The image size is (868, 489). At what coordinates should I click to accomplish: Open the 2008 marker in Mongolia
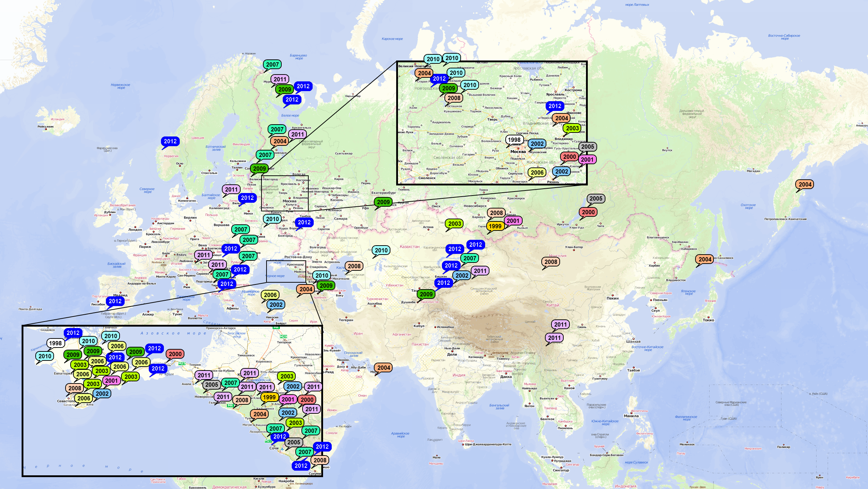point(551,262)
